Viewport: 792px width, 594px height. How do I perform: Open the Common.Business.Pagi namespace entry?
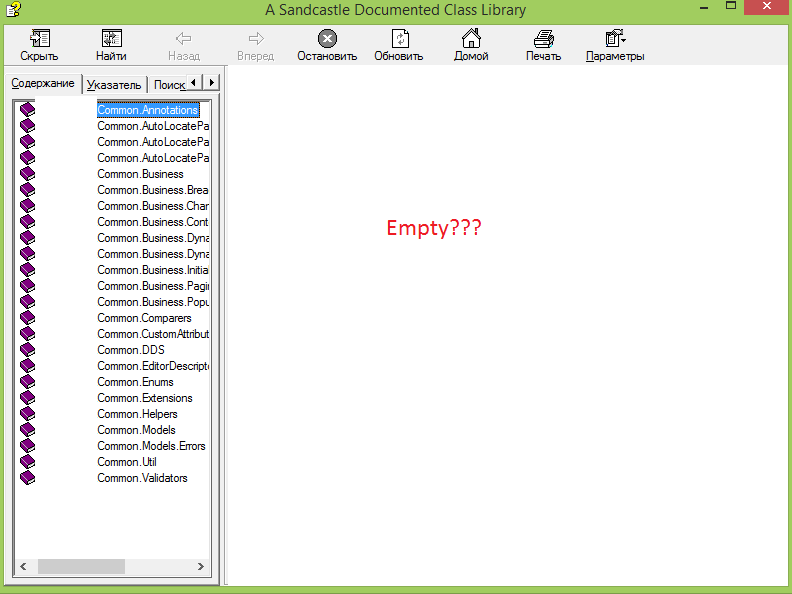pos(153,286)
